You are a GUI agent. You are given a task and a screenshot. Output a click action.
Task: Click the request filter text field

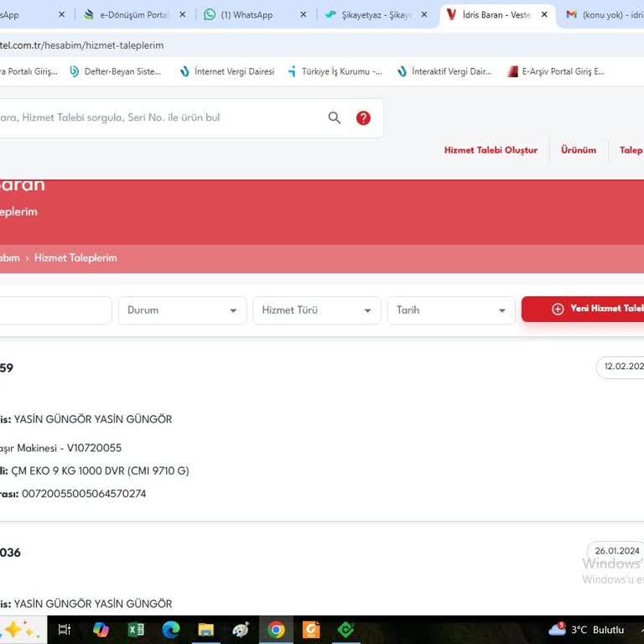pyautogui.click(x=55, y=310)
